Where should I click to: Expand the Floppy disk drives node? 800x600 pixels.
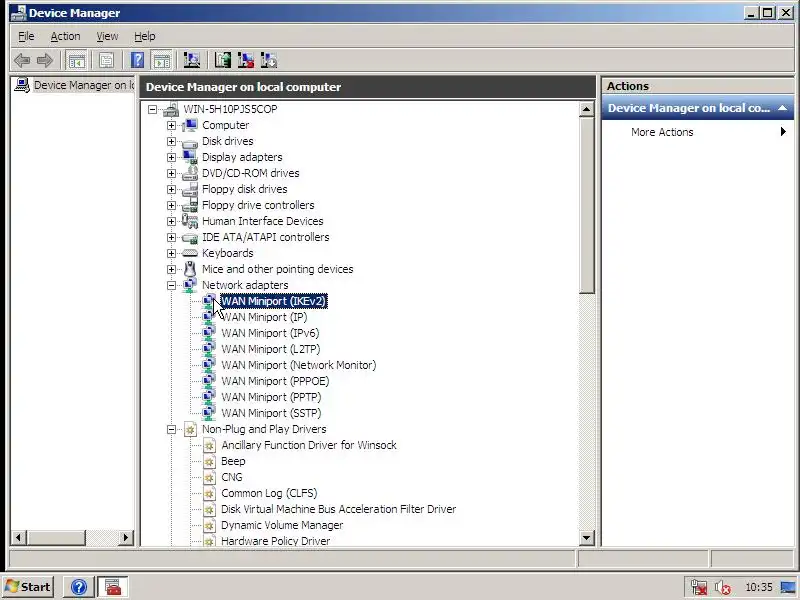tap(171, 189)
